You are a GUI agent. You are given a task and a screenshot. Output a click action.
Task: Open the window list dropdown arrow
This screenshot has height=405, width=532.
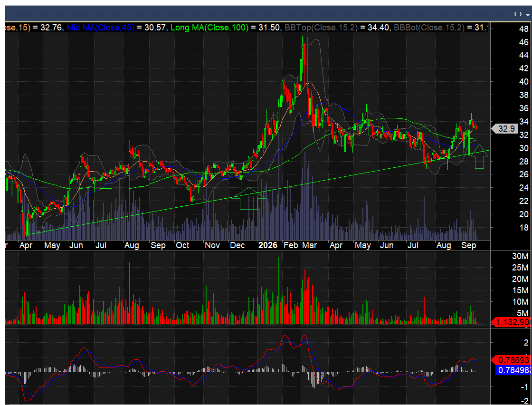527,15
